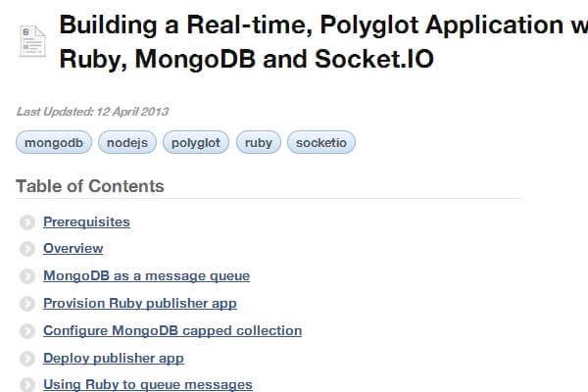Click arrow bullet next to MongoDB as a message queue
The image size is (588, 392).
[x=26, y=277]
